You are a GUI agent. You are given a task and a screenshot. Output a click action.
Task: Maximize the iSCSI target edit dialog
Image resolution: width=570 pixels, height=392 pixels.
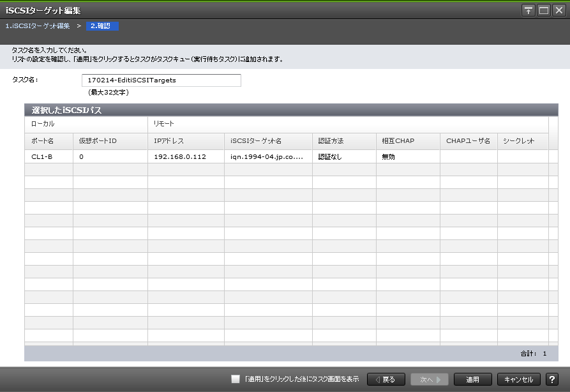[x=543, y=11]
